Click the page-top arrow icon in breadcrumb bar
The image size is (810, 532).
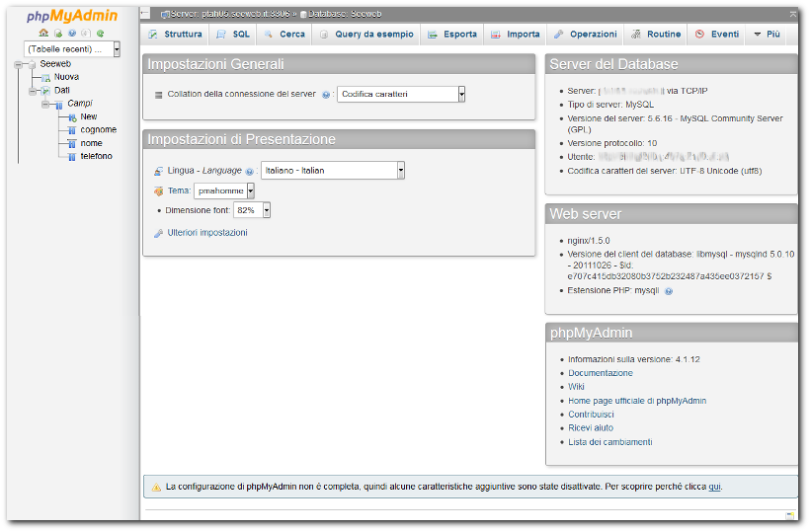(x=793, y=15)
